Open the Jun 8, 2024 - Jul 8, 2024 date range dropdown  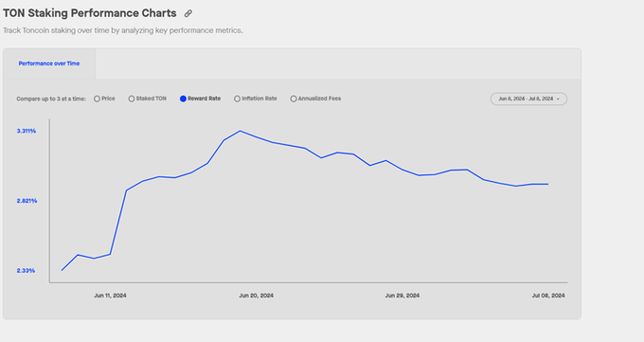[528, 99]
